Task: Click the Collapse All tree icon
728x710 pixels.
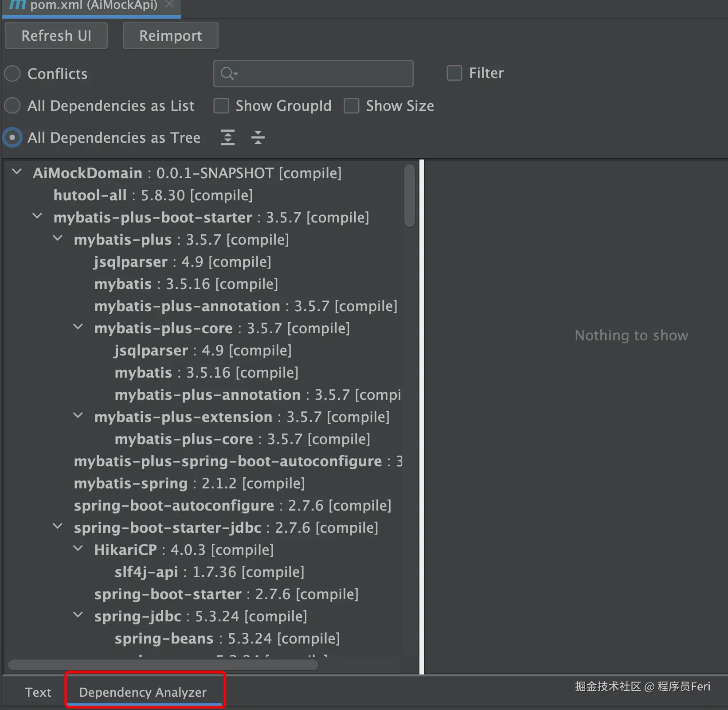Action: [258, 137]
